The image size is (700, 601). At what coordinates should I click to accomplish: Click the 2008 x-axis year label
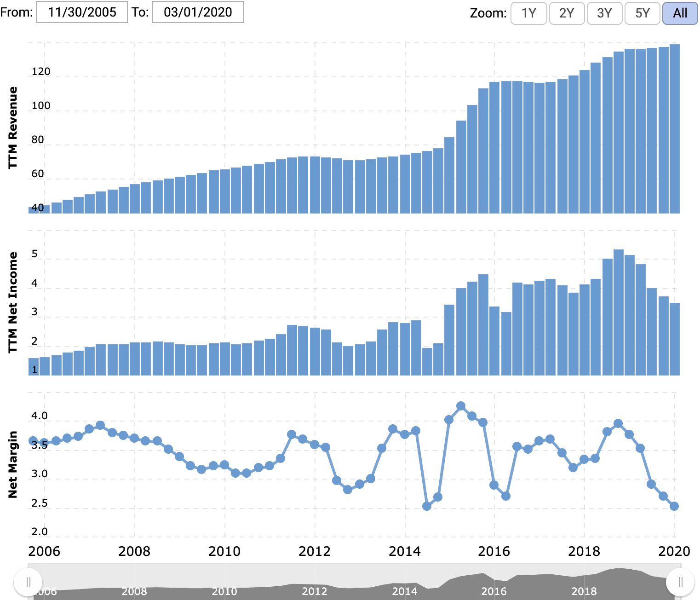(134, 551)
